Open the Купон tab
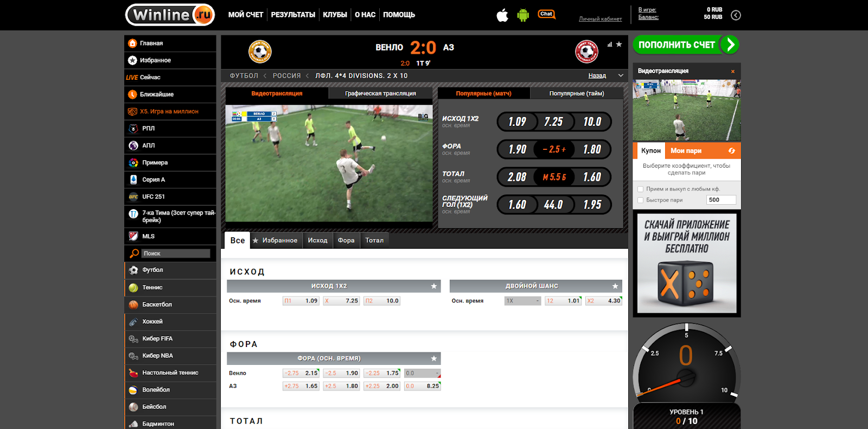Image resolution: width=868 pixels, height=429 pixels. 650,151
